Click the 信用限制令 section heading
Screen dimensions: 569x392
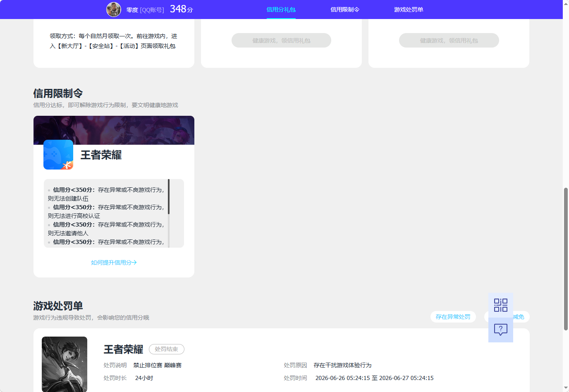[x=58, y=93]
